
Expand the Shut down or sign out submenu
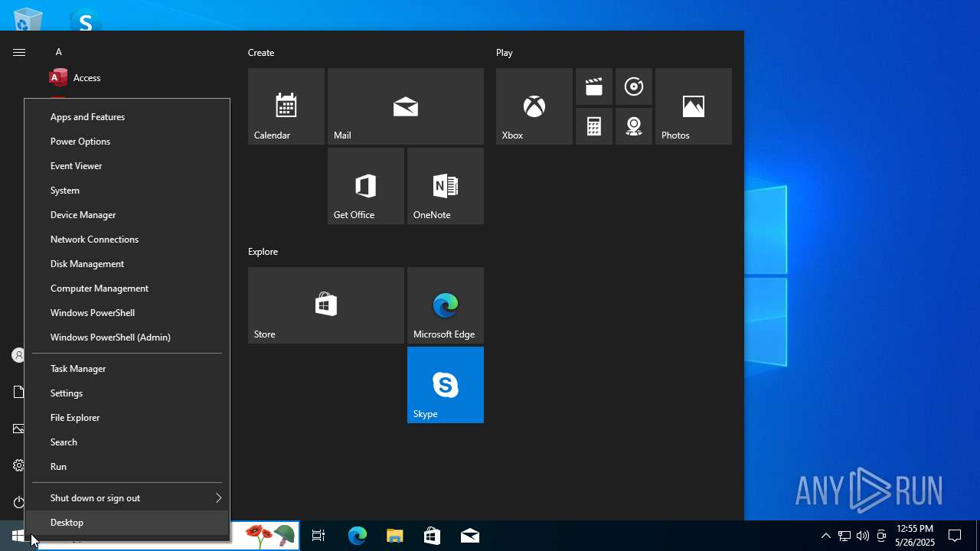point(127,498)
